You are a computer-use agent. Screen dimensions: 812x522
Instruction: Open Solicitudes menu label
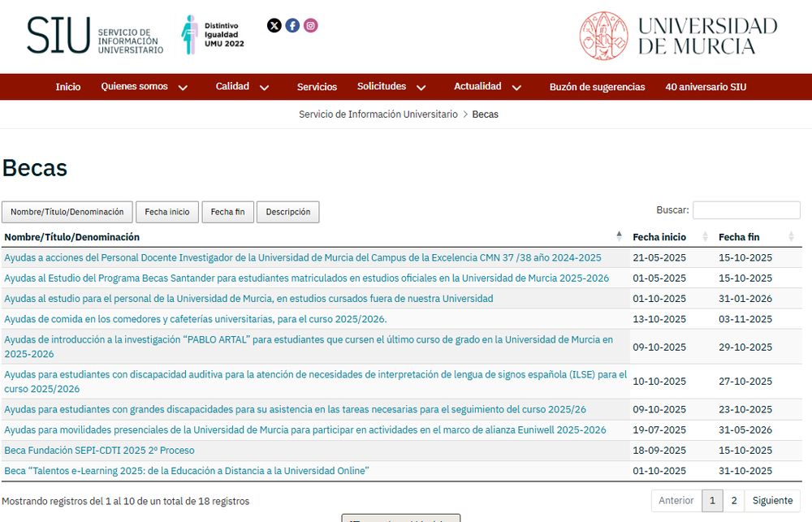point(382,87)
